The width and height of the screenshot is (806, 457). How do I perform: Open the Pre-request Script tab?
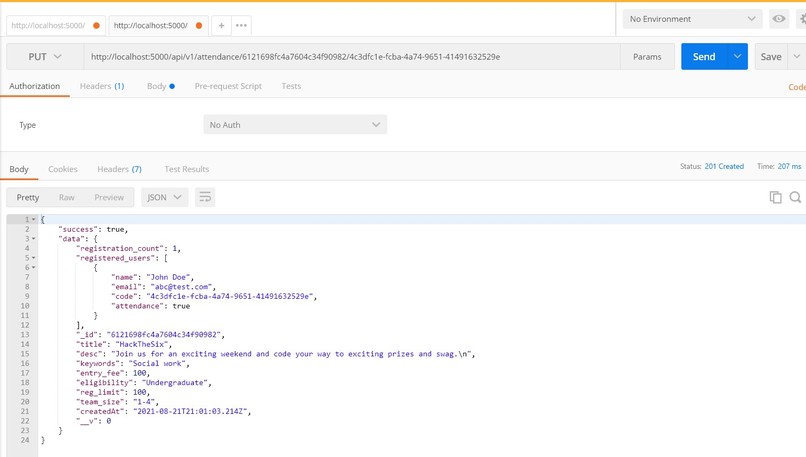pyautogui.click(x=228, y=86)
